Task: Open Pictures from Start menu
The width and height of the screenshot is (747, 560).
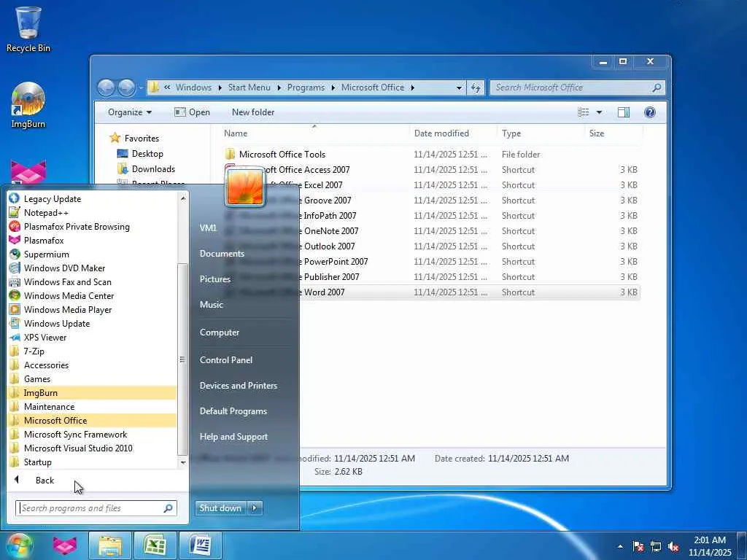Action: click(x=215, y=279)
